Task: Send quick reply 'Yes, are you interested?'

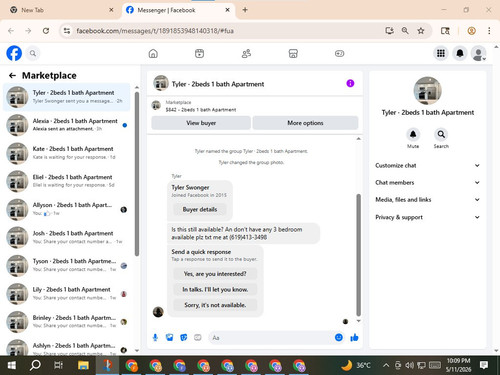Action: 215,274
